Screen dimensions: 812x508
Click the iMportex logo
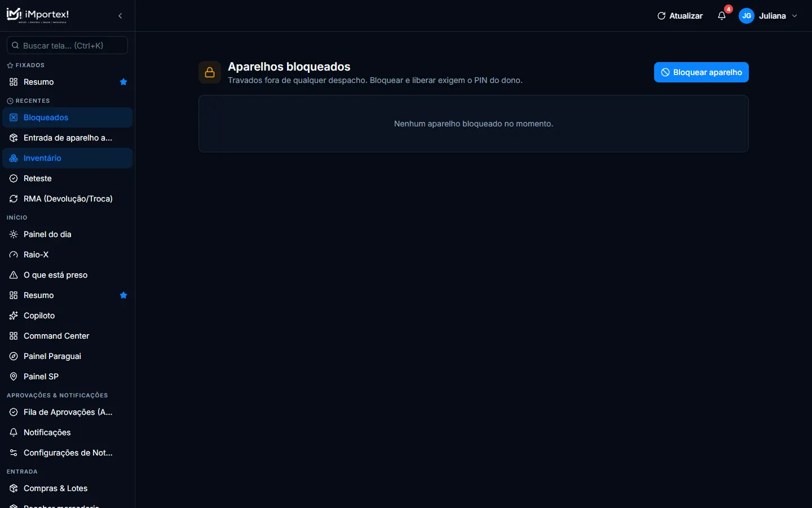click(38, 15)
